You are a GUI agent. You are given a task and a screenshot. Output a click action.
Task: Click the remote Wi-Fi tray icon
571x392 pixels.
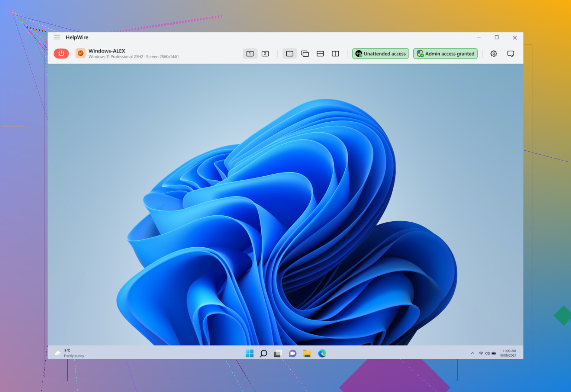[481, 353]
